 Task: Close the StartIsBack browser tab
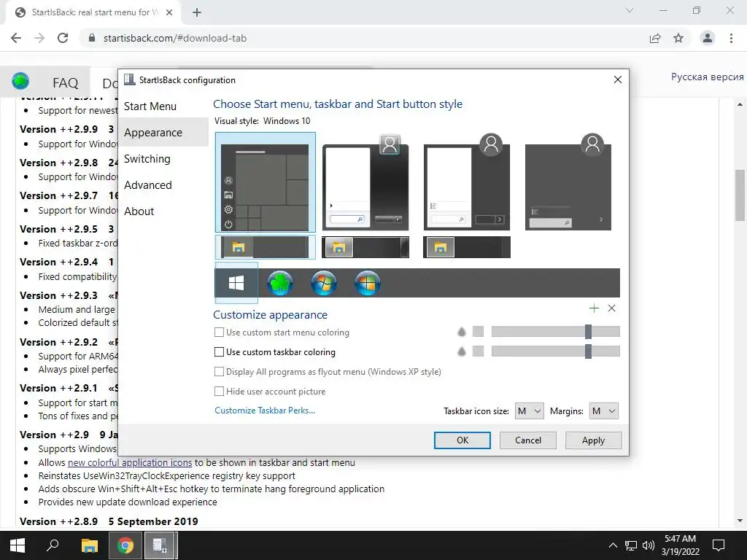[x=169, y=12]
